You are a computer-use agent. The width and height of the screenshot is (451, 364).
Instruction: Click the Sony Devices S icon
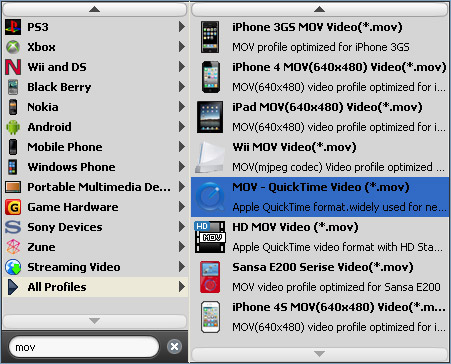[x=13, y=227]
